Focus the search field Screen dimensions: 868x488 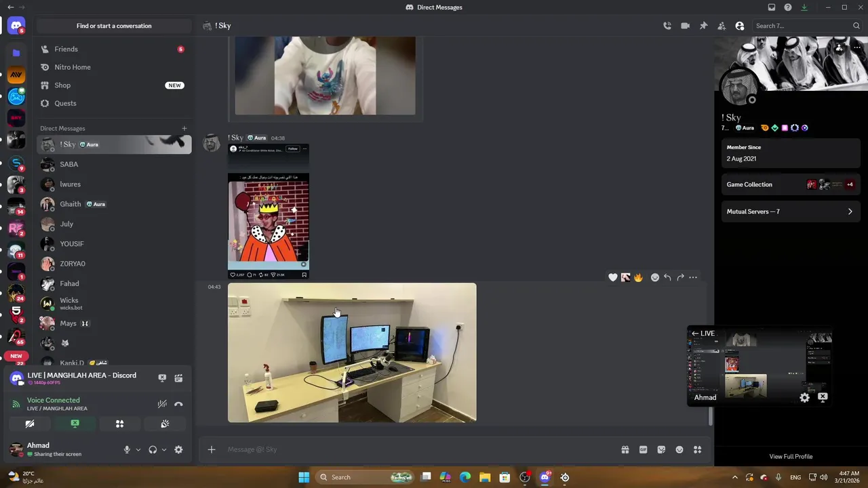[807, 26]
